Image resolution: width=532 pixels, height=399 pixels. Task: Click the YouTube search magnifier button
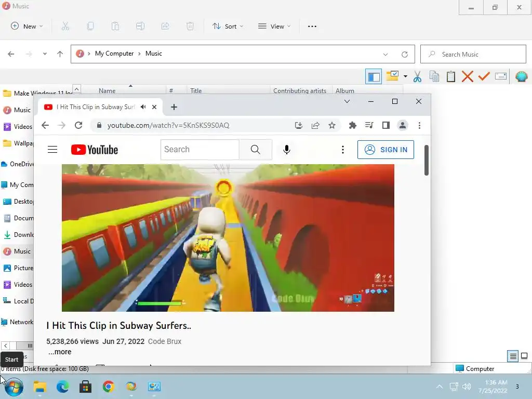coord(255,149)
